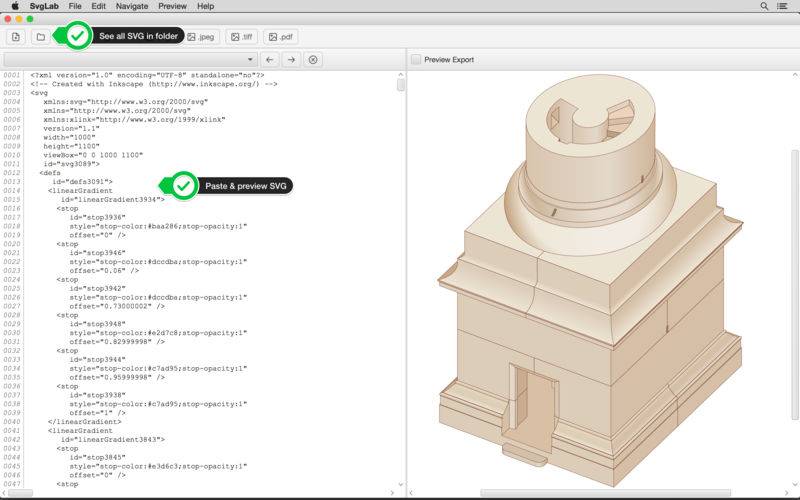Open the Spotlight search icon
The width and height of the screenshot is (800, 500).
(764, 6)
